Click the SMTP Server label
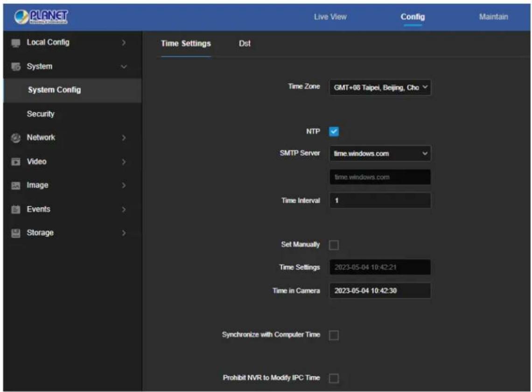Viewport: 532px width, 392px height. click(300, 153)
